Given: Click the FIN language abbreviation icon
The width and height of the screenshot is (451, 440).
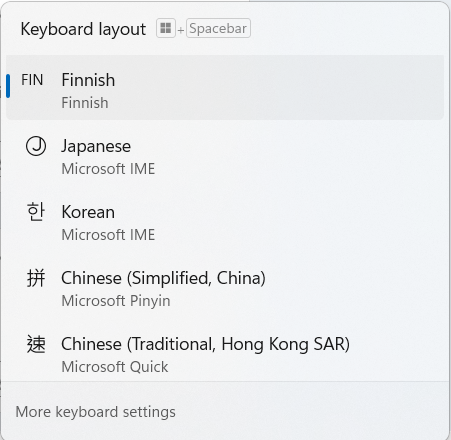Looking at the screenshot, I should pyautogui.click(x=32, y=80).
